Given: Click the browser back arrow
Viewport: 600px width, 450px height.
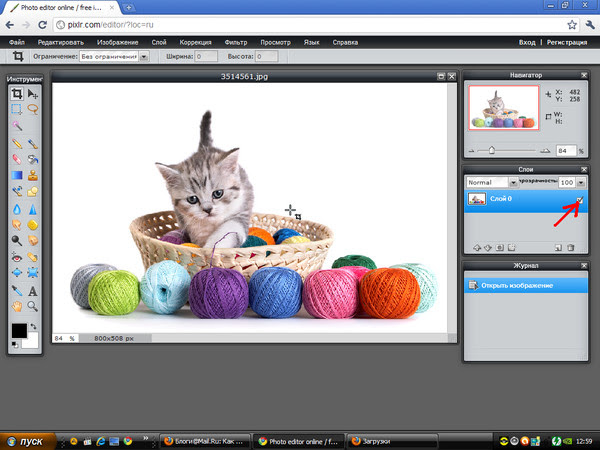Looking at the screenshot, I should point(10,25).
